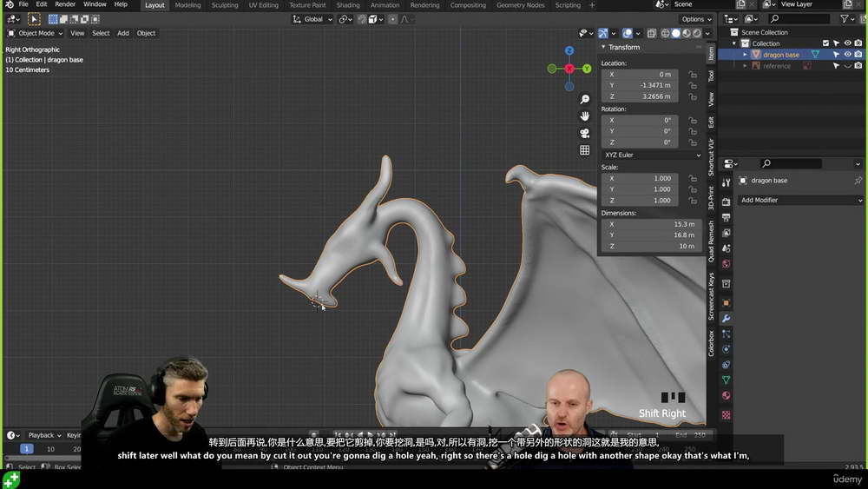
Task: Open the Texture checker properties tab
Action: click(x=727, y=415)
